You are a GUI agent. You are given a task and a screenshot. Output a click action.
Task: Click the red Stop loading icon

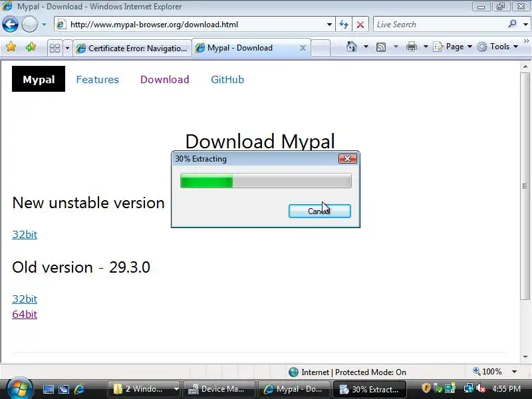360,25
